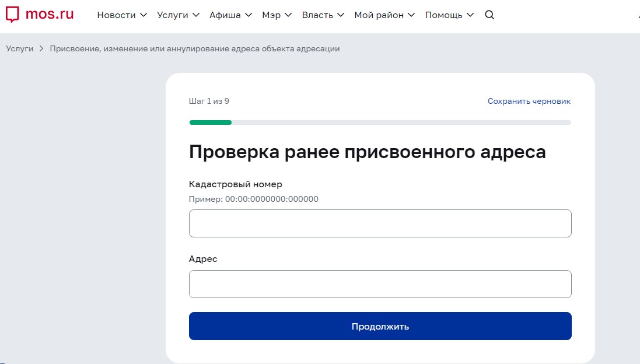Click the heading Проверка ранее присвоенного адреса
Viewport: 640px width, 364px height.
point(368,152)
